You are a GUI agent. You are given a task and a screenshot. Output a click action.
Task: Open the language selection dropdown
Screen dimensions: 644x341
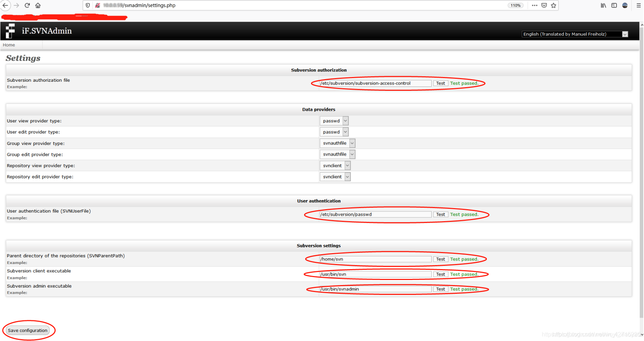[625, 34]
